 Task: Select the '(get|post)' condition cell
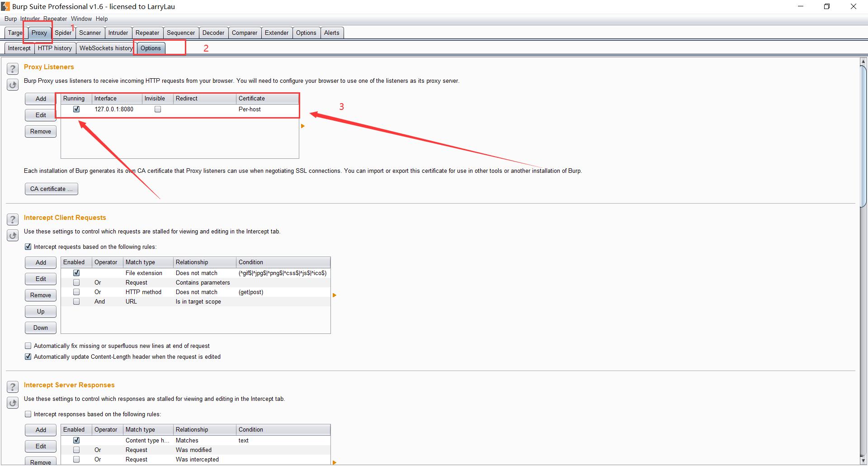(x=283, y=292)
